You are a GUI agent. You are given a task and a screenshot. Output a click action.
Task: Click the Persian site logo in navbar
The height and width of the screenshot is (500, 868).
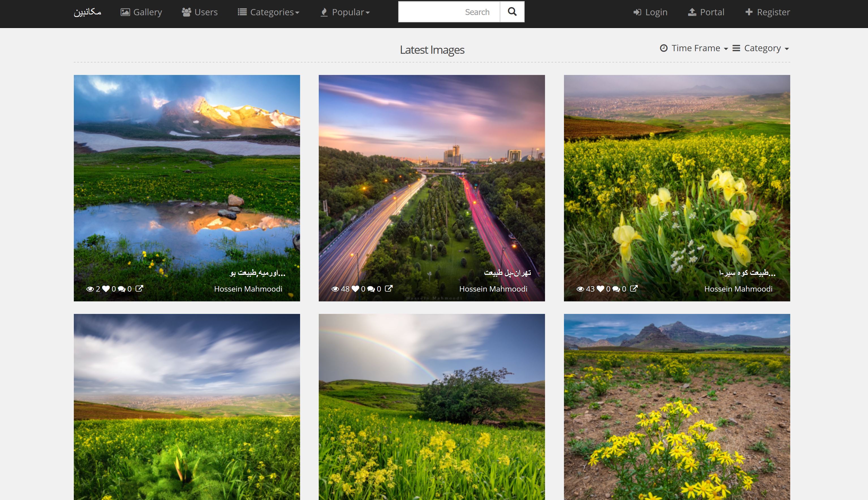point(88,12)
